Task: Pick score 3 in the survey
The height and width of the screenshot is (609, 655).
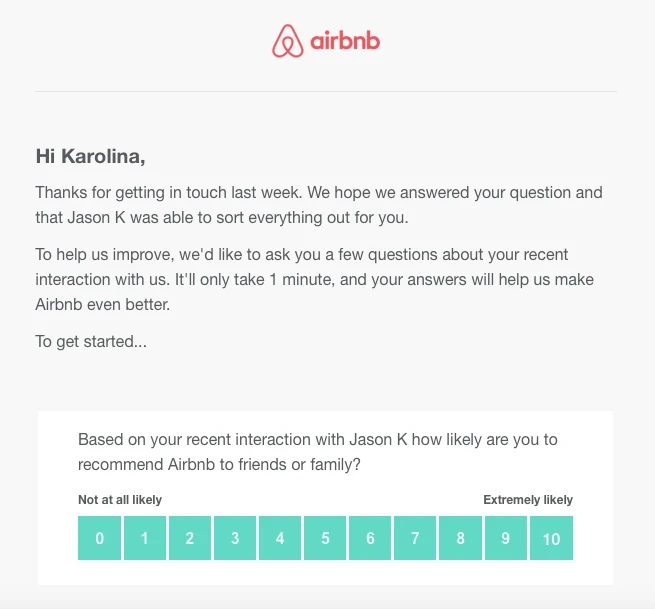Action: click(235, 538)
